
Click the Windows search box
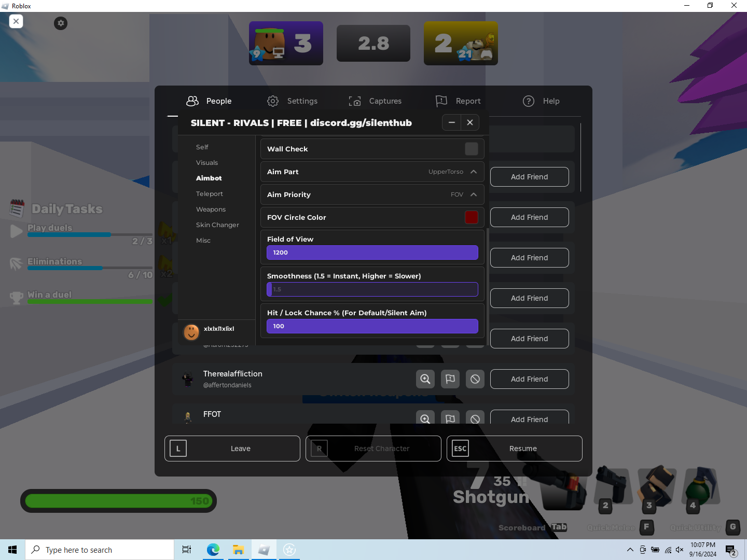100,550
